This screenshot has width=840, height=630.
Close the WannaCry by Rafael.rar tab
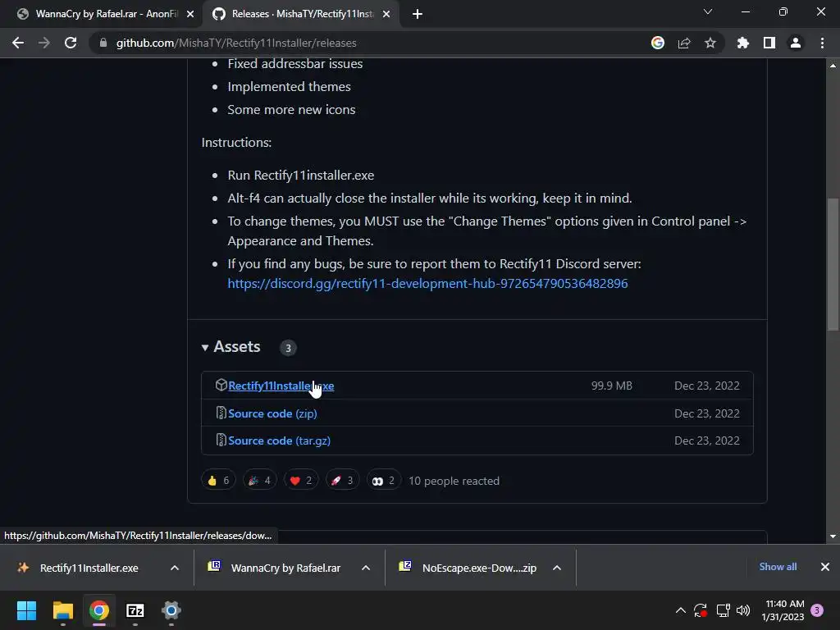(190, 15)
